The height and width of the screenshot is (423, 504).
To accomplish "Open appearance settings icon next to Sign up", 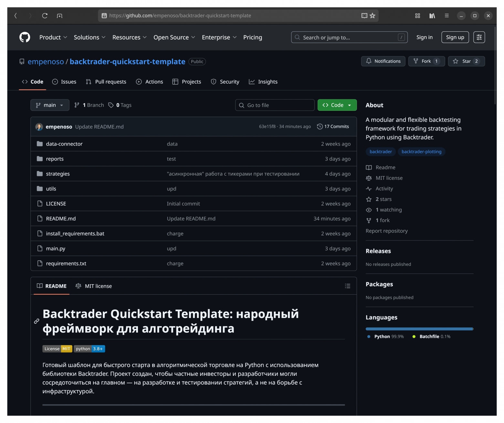I will click(x=479, y=37).
